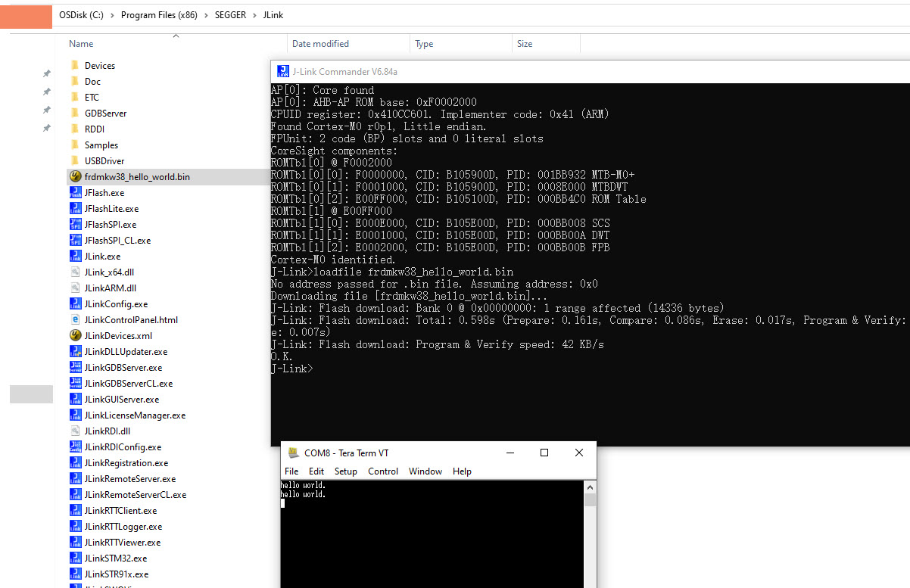Expand the breadcrumb arrow after SEGGER
This screenshot has height=588, width=910.
[254, 14]
